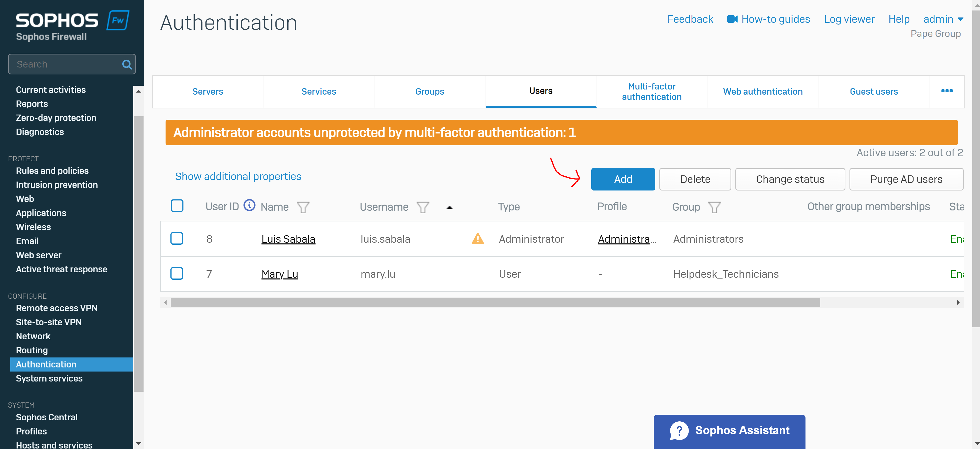Click the Change status button

(790, 179)
